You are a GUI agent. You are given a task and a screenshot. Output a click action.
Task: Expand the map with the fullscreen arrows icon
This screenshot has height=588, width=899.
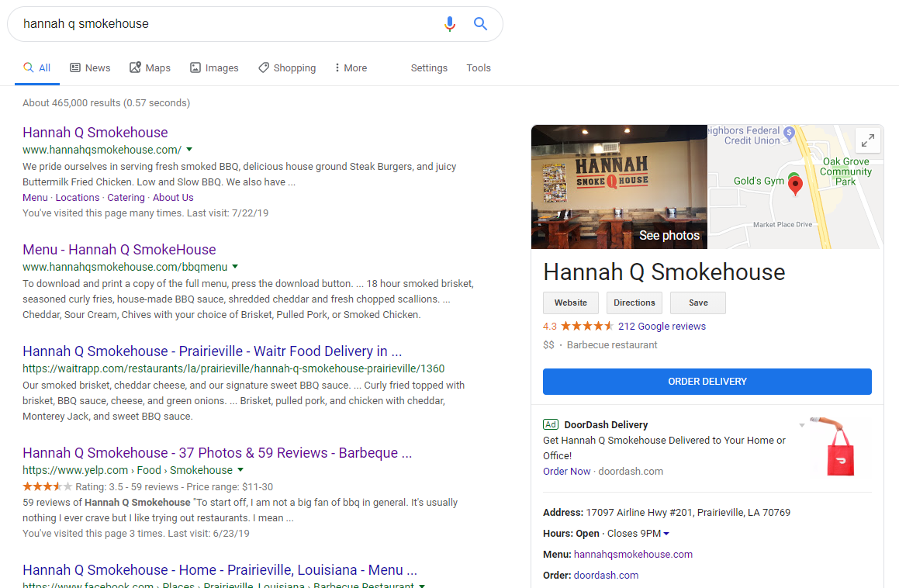point(868,140)
